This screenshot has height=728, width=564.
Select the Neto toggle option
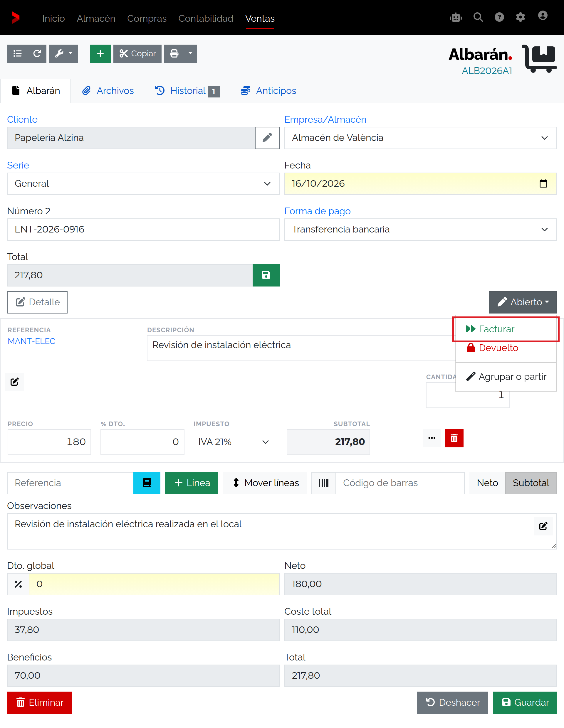click(x=487, y=483)
